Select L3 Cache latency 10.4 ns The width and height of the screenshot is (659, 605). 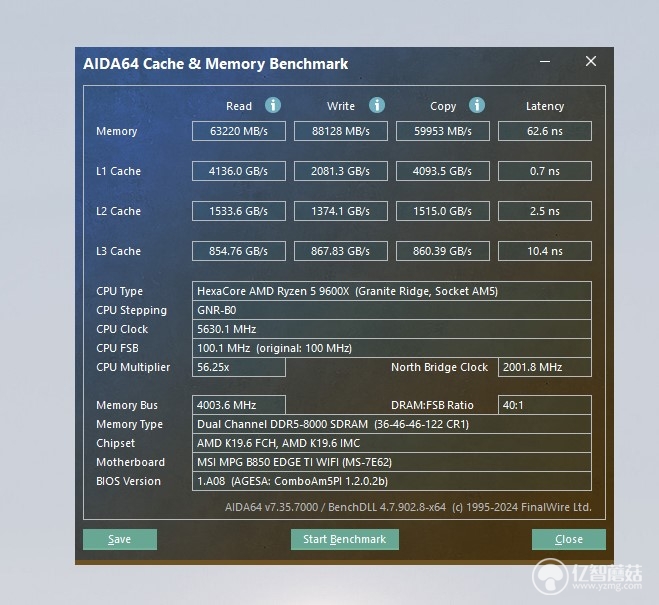click(x=545, y=251)
